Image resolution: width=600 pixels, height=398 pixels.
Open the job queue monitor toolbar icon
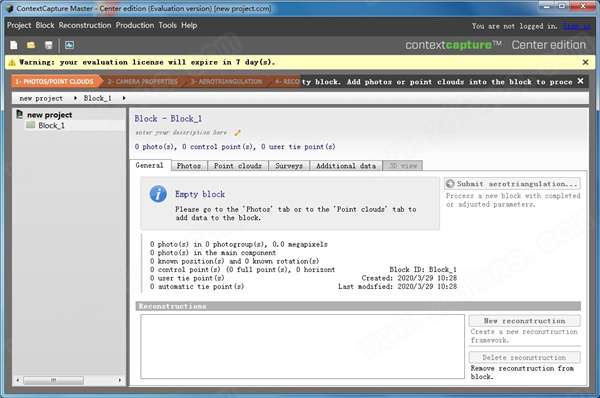tap(69, 45)
